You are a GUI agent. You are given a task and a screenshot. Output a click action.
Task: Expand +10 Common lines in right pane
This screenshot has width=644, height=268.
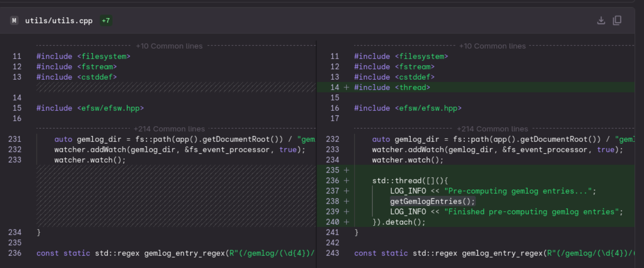(492, 46)
